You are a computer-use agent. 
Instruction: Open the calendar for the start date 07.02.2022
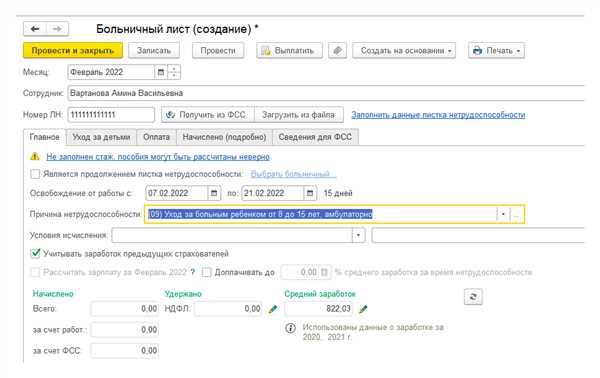(214, 193)
